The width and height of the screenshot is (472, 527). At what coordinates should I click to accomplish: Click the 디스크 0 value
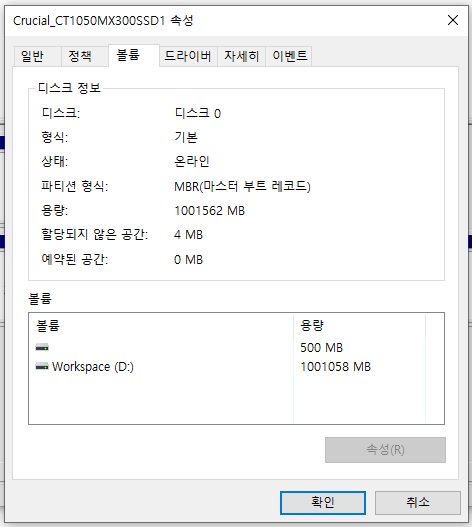pyautogui.click(x=198, y=113)
